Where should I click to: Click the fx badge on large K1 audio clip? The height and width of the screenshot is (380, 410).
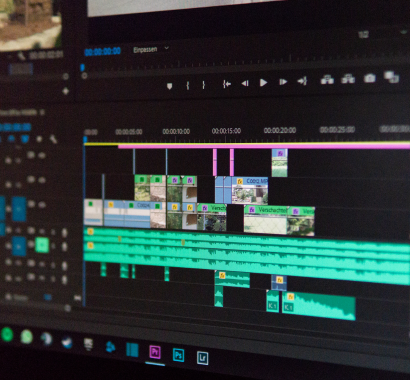click(x=290, y=297)
